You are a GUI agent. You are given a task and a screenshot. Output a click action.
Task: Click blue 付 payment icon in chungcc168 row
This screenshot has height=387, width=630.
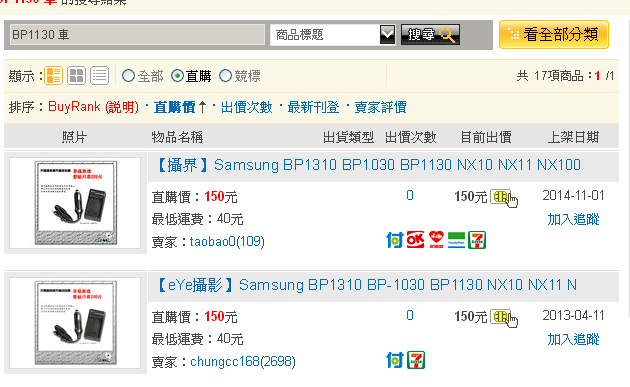tap(395, 360)
